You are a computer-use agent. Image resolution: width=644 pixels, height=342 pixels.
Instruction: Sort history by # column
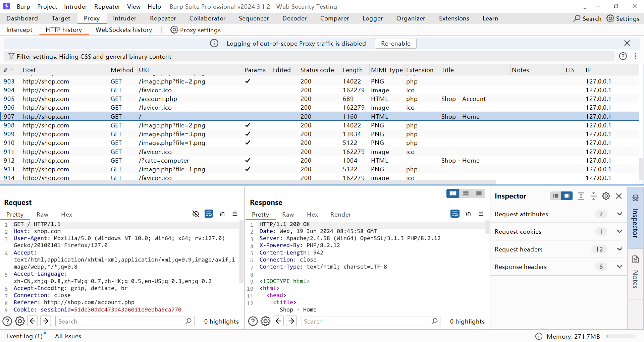point(10,70)
